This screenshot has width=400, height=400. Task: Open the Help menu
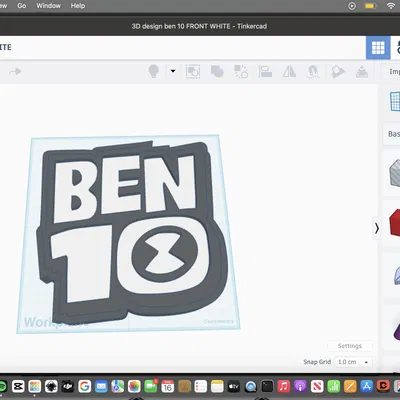(78, 6)
